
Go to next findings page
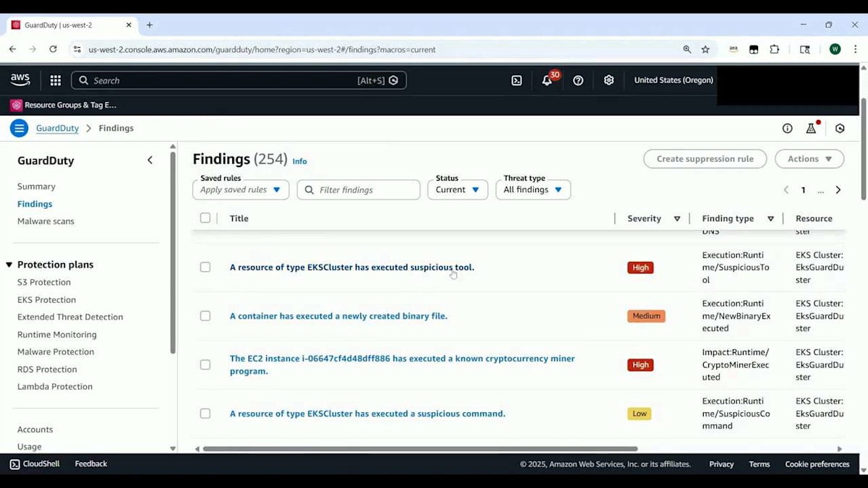tap(838, 190)
